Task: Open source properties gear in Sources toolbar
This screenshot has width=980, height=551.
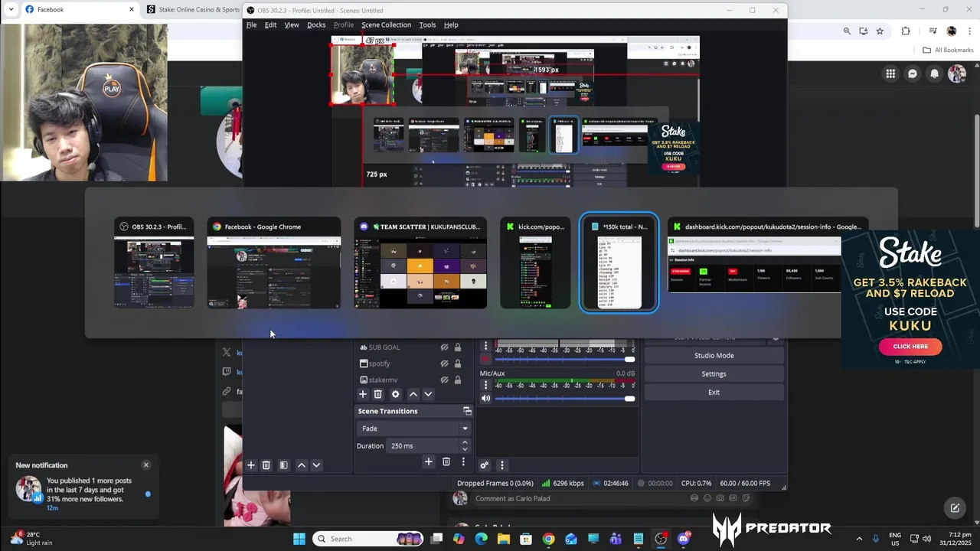Action: [x=395, y=394]
